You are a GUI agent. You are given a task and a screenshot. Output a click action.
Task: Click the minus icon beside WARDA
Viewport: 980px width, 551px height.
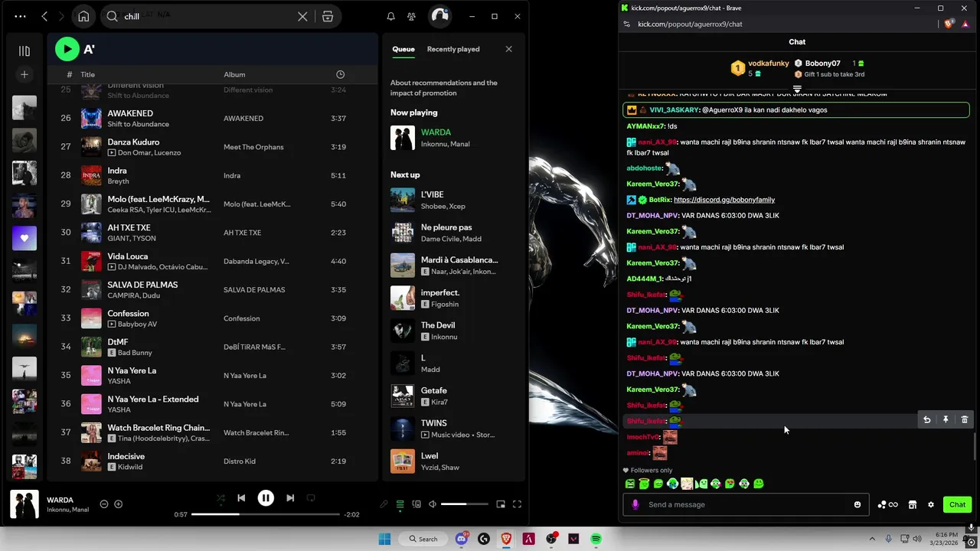104,504
